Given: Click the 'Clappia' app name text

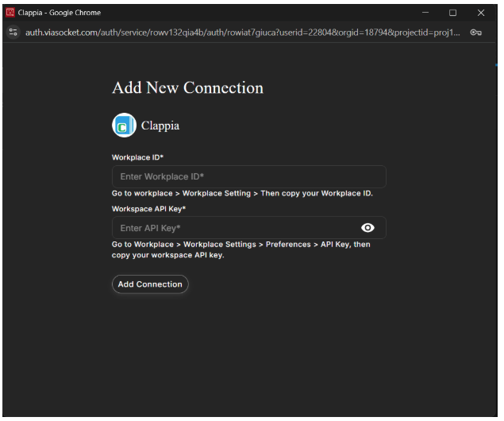Looking at the screenshot, I should tap(160, 126).
